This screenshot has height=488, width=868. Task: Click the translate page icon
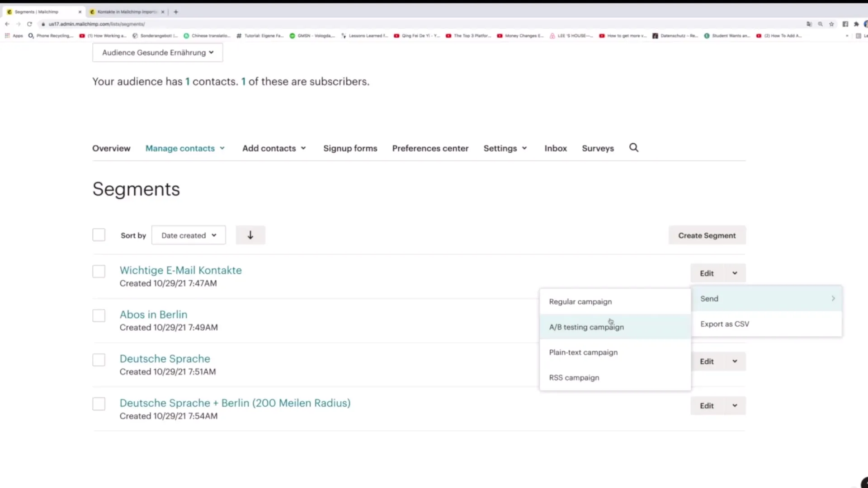point(809,24)
